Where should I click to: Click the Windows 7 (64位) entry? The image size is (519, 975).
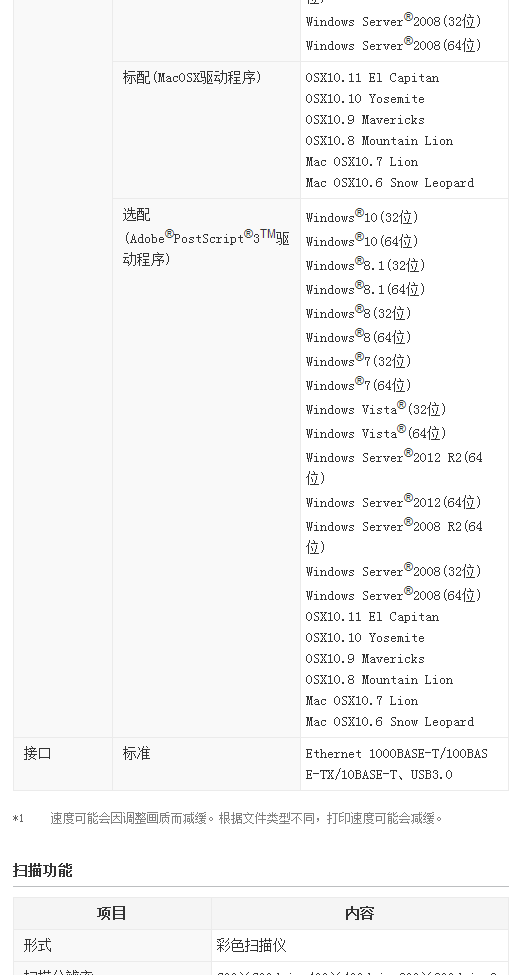tap(359, 384)
